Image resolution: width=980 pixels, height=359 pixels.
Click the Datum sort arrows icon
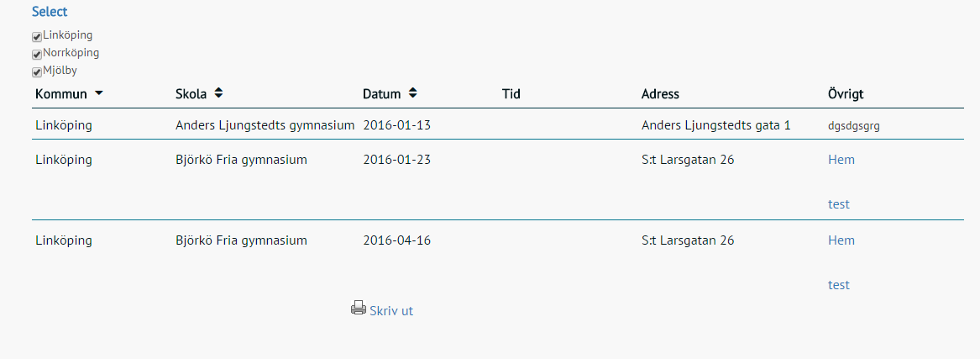(x=412, y=93)
